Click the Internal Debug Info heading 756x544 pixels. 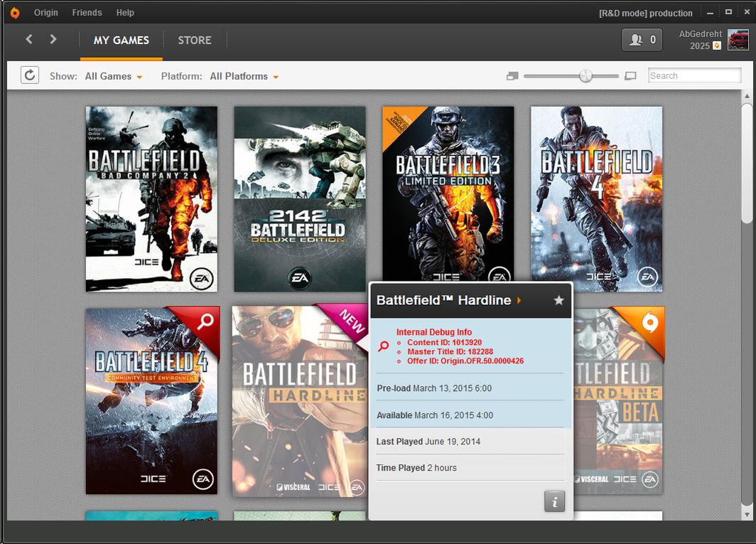[434, 332]
